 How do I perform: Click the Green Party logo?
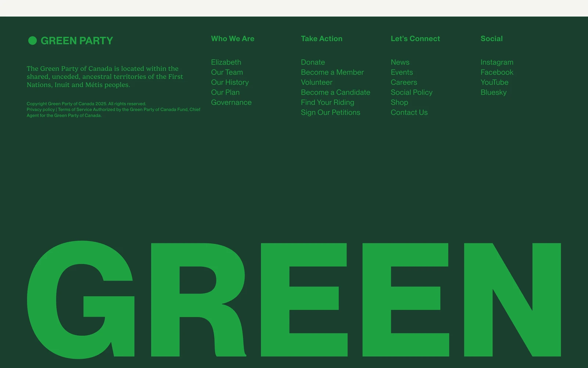coord(71,40)
